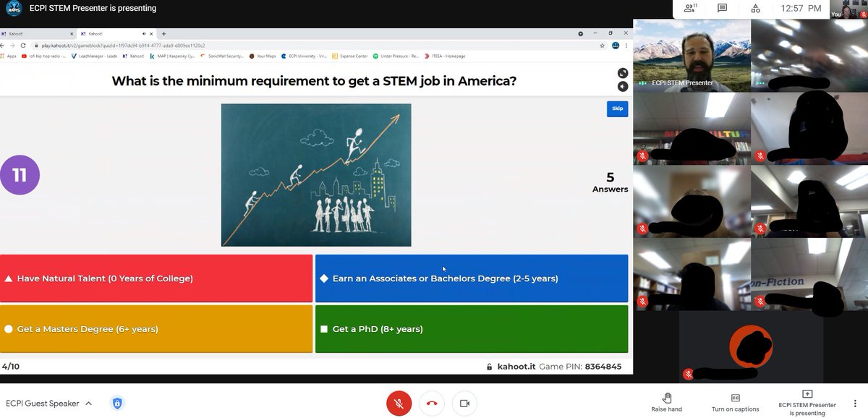Click the 12:57 PM clock
Image resolution: width=868 pixels, height=418 pixels.
(802, 9)
